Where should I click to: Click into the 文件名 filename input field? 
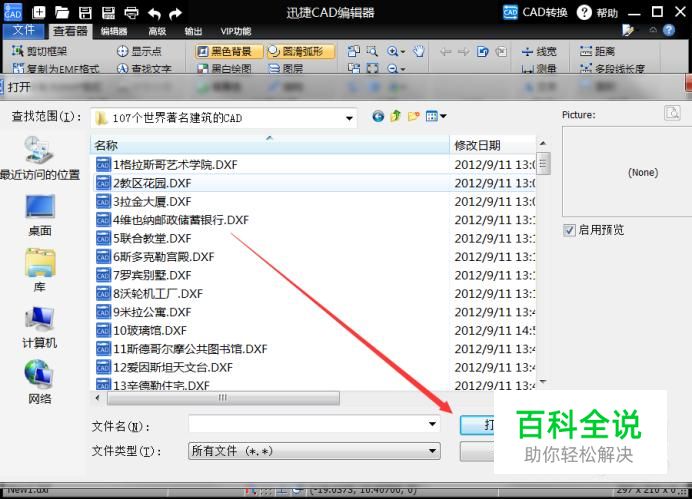pos(308,424)
